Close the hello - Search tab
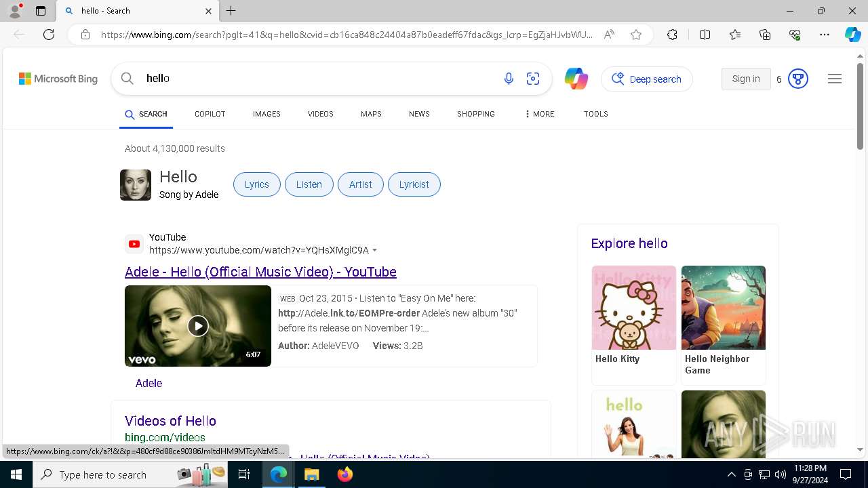This screenshot has width=868, height=488. [208, 11]
